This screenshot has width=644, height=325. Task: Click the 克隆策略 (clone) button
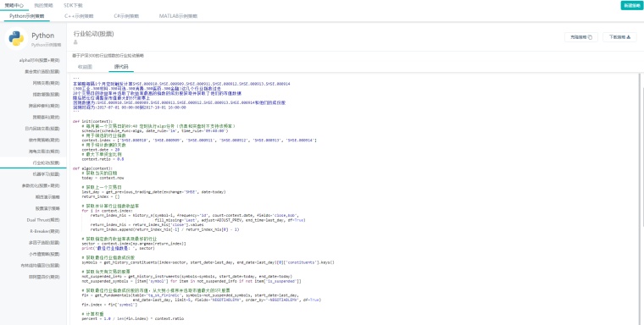581,37
